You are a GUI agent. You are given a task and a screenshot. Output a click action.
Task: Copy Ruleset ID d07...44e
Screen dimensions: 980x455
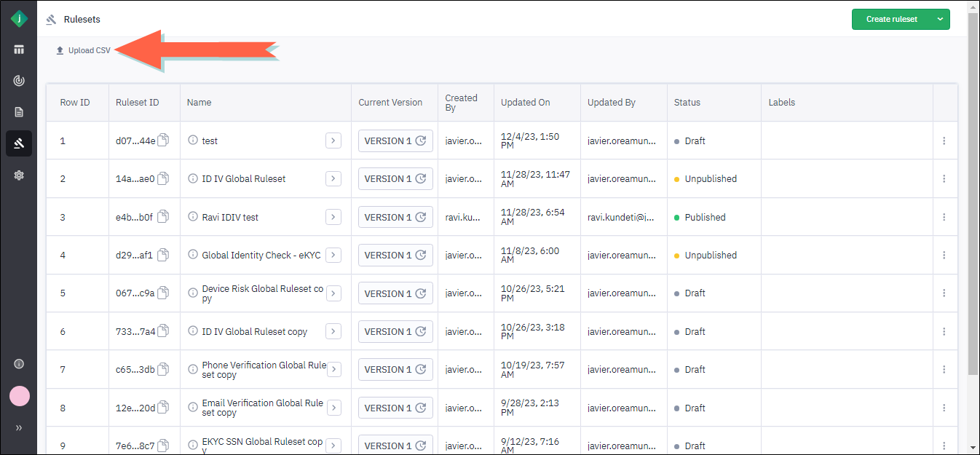(164, 141)
